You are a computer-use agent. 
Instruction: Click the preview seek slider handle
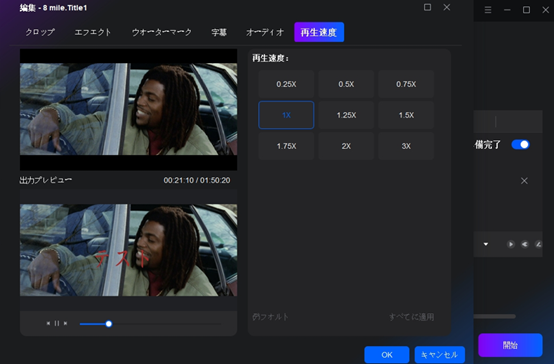pos(109,324)
